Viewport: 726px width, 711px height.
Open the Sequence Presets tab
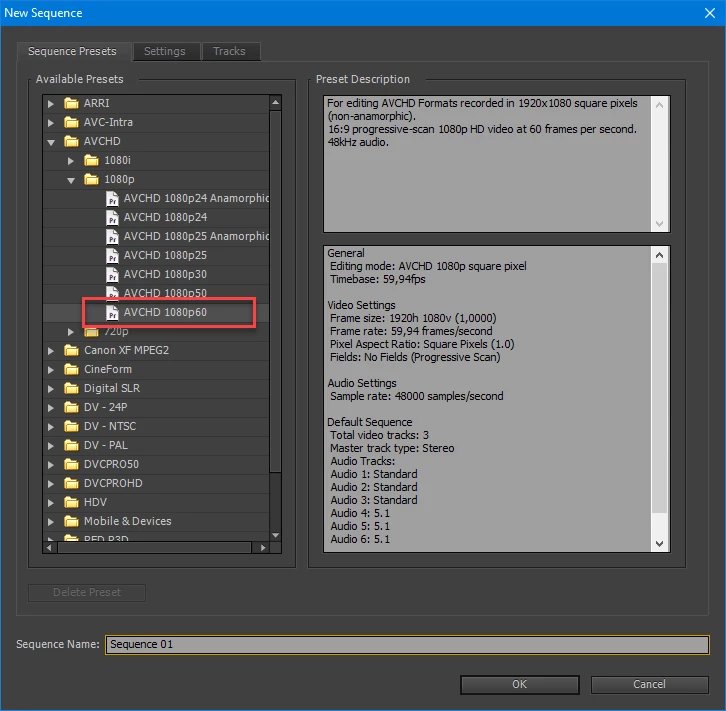coord(72,51)
